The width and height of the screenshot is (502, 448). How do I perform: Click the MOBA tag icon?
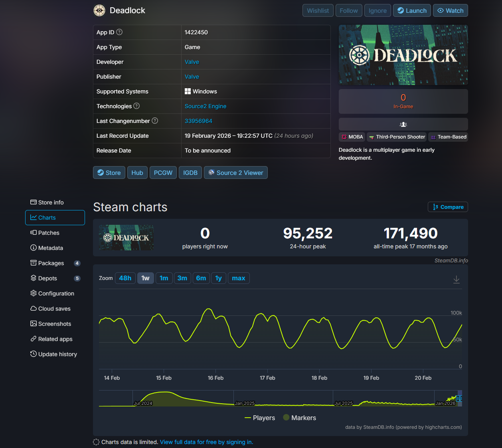(x=344, y=137)
